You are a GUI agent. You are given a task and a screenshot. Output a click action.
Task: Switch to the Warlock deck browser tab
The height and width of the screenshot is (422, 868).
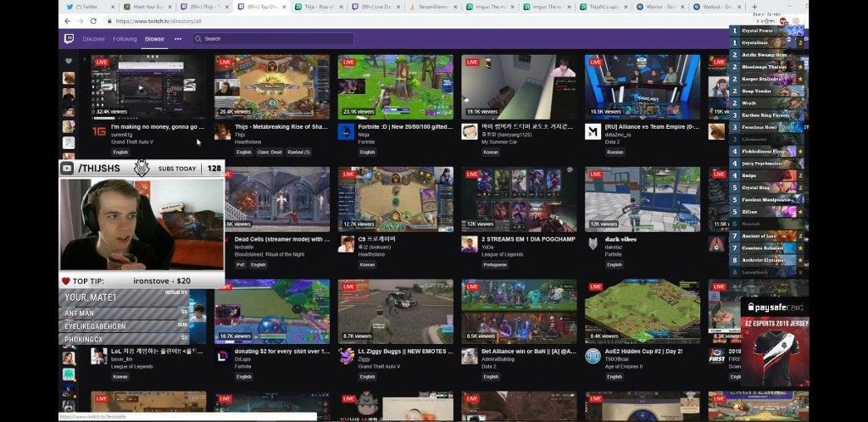pyautogui.click(x=716, y=7)
